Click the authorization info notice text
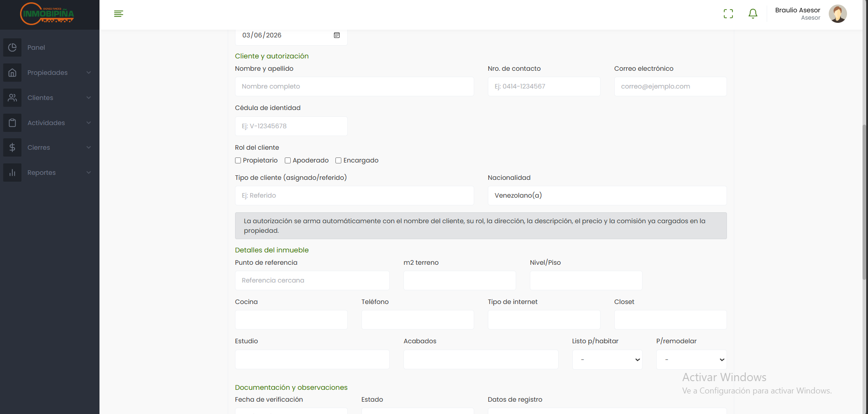This screenshot has width=868, height=414. 475,225
